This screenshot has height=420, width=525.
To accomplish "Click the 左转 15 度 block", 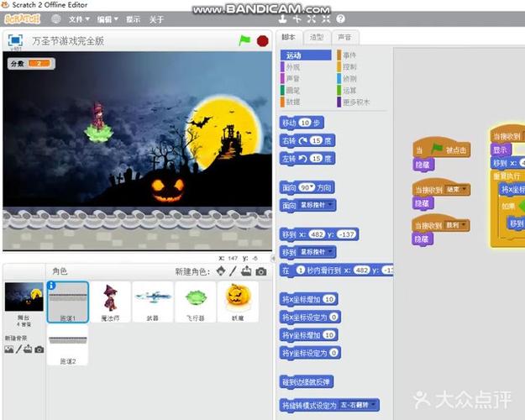I will (307, 159).
